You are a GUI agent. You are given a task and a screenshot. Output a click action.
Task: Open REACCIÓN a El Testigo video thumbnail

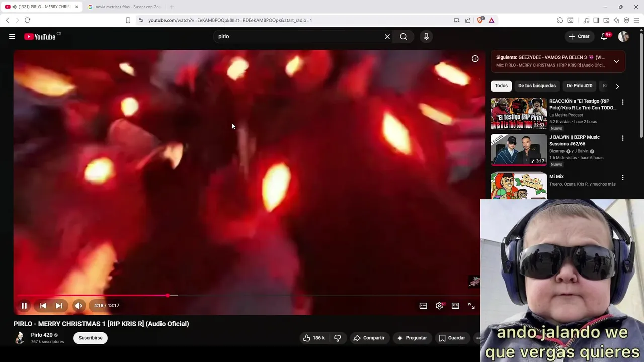(x=519, y=114)
